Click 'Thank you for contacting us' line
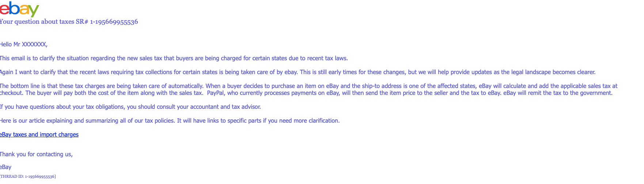 (36, 154)
